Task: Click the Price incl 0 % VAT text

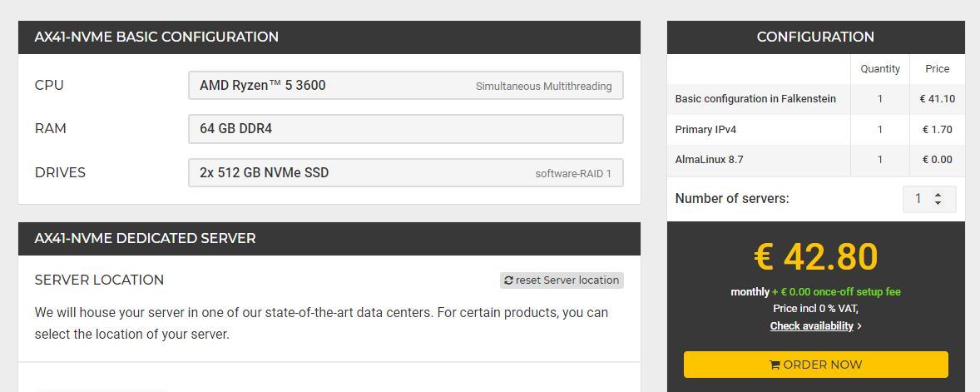Action: click(815, 309)
